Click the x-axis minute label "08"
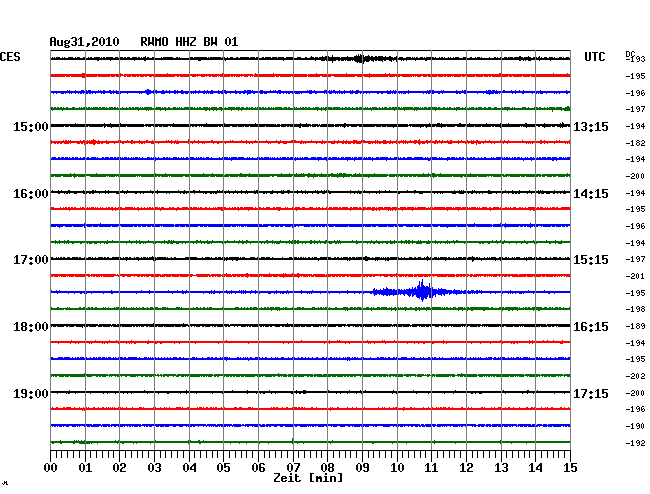650x494 pixels. coord(327,468)
